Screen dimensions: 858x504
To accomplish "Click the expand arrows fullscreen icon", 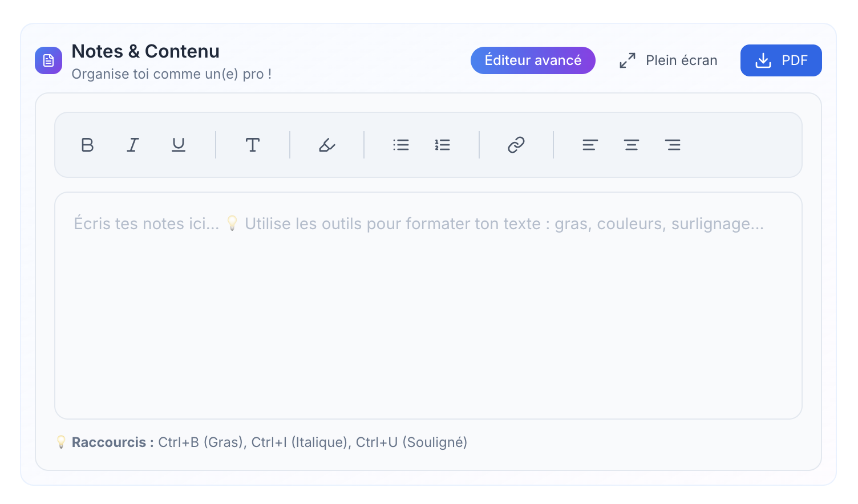I will pos(628,60).
